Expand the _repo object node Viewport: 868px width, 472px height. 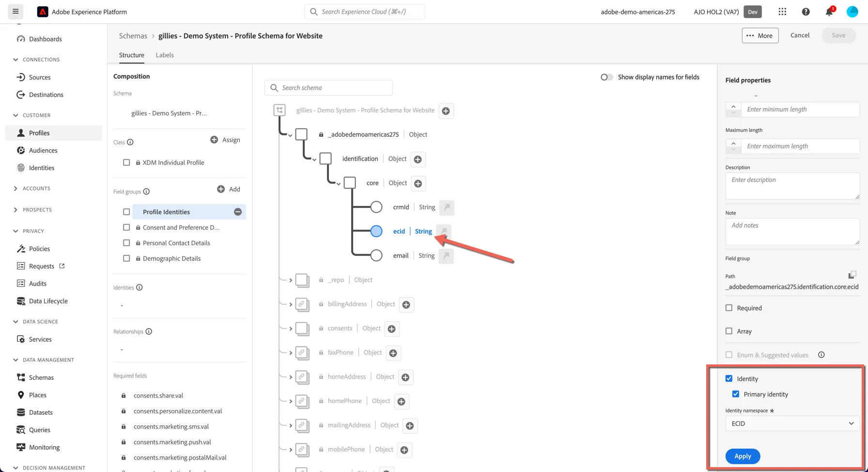[291, 280]
